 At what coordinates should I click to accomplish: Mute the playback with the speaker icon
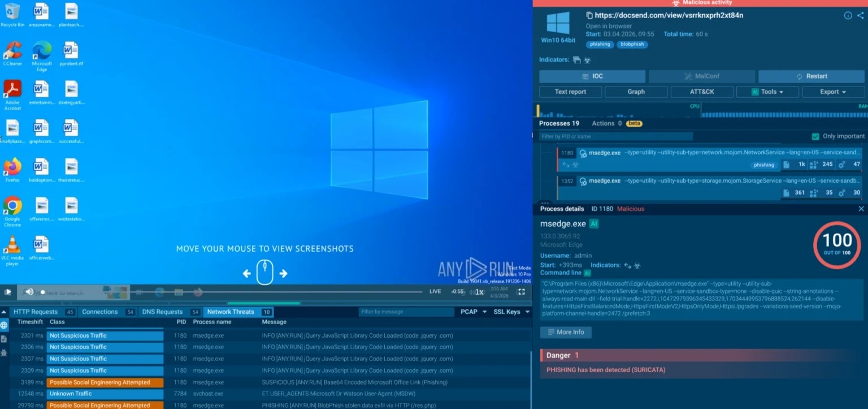pos(29,292)
